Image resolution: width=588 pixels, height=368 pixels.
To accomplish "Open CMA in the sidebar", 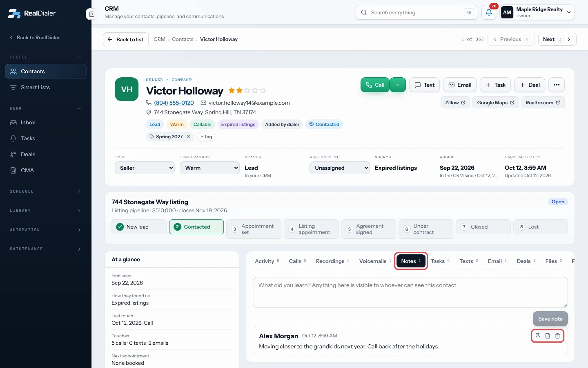I will tap(46, 170).
